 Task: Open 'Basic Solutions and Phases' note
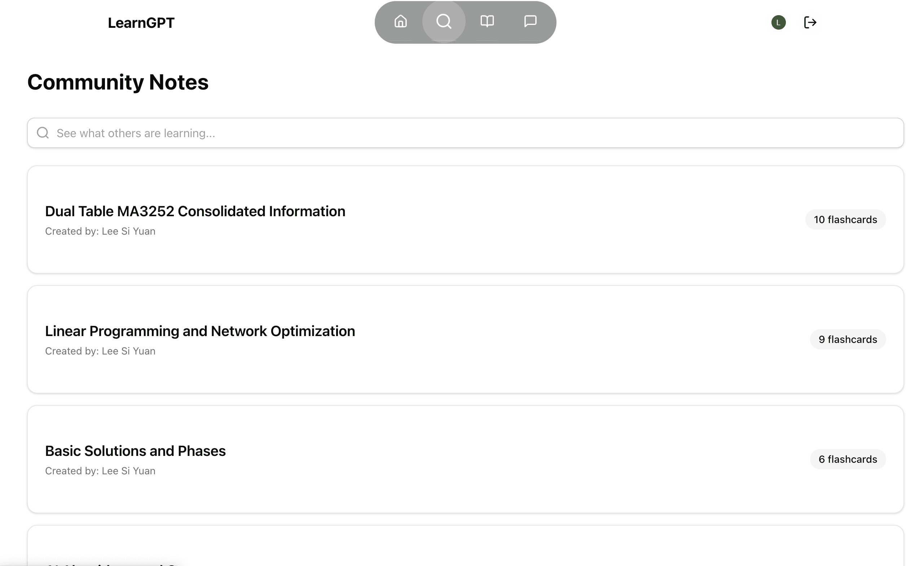(135, 451)
